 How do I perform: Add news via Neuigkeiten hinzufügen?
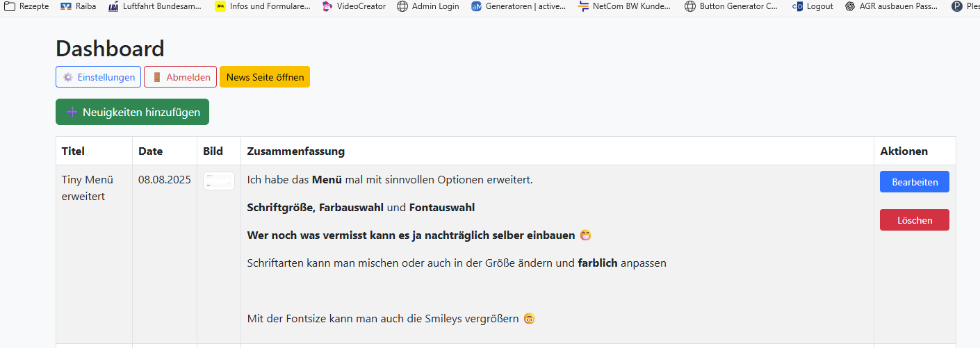tap(132, 112)
